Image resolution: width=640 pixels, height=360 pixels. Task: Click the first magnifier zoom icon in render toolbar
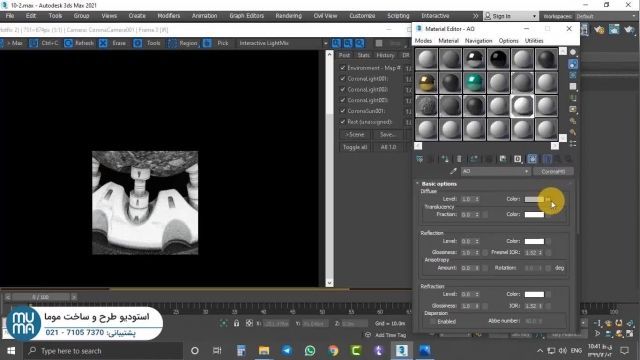(336, 43)
